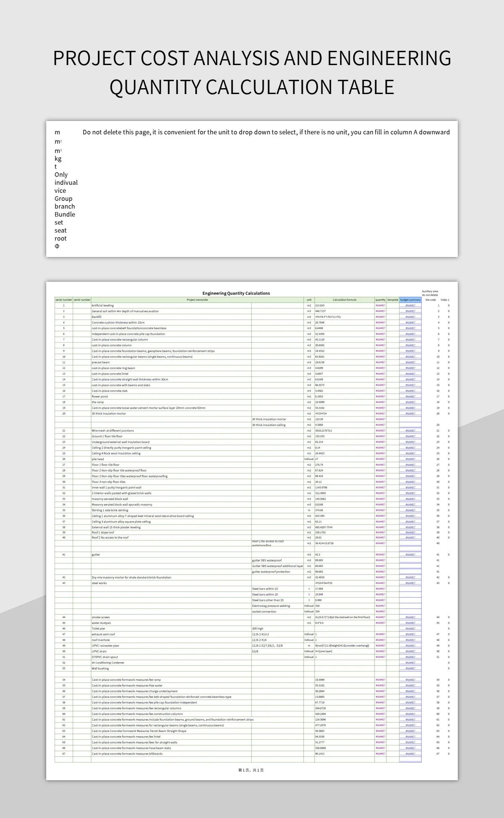This screenshot has width=504, height=818.
Task: Select the 'root' unit entry
Action: [60, 239]
